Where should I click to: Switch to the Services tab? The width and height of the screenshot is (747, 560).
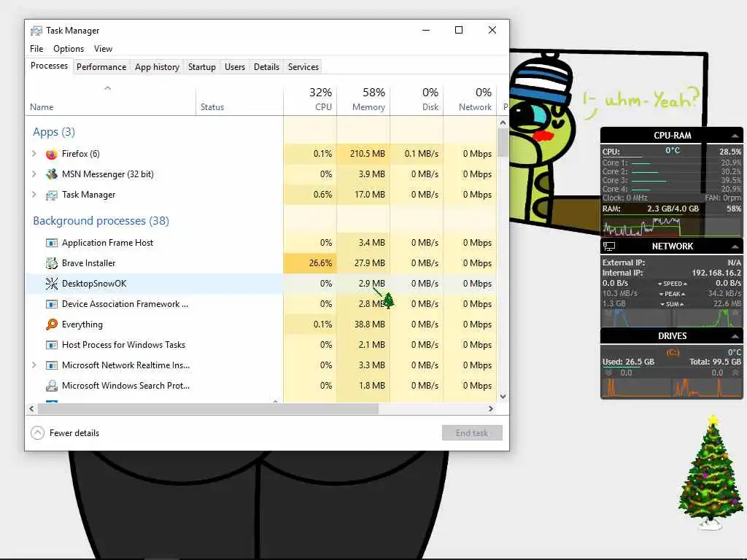[x=303, y=67]
